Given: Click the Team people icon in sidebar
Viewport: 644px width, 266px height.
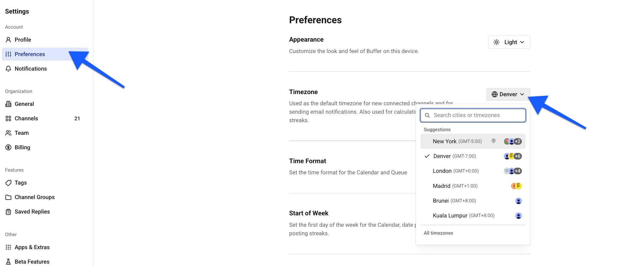Looking at the screenshot, I should pyautogui.click(x=8, y=133).
